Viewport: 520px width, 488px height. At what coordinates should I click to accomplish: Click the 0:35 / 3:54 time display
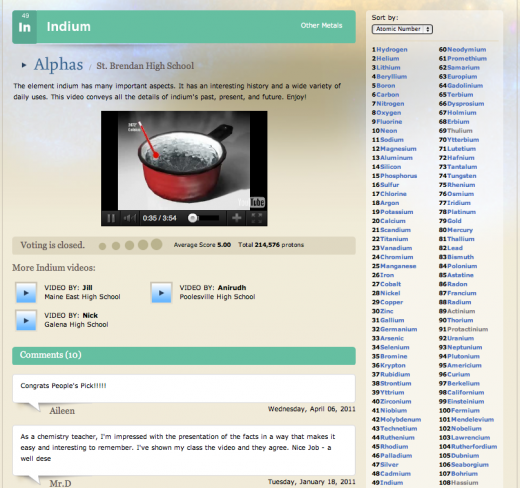point(159,218)
